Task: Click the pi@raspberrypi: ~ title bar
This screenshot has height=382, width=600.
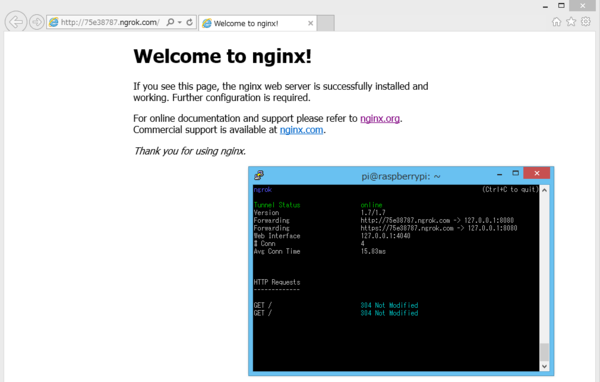Action: coord(401,176)
